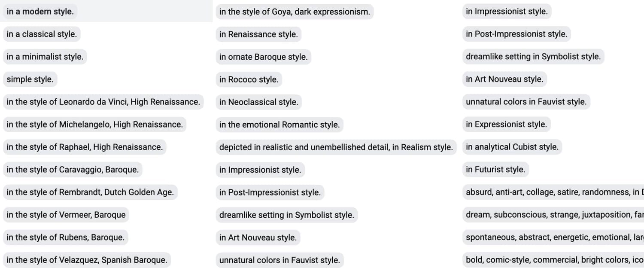Choose the Michelangelo, High Renaissance tag
The image size is (644, 268).
[94, 125]
